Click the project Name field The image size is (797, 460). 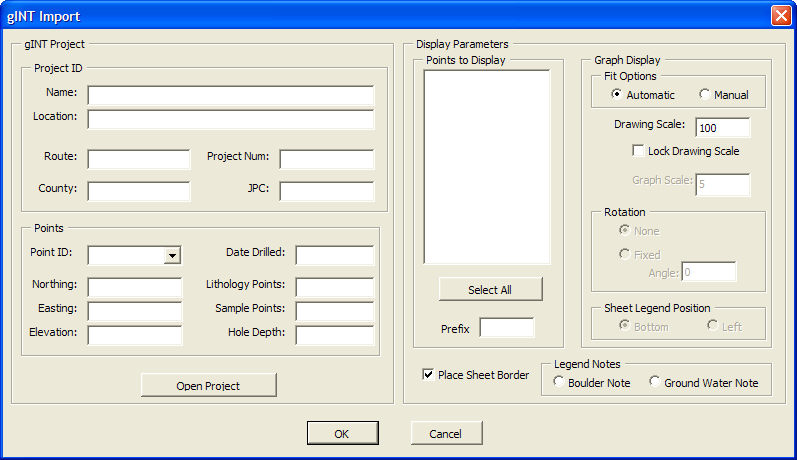point(230,95)
